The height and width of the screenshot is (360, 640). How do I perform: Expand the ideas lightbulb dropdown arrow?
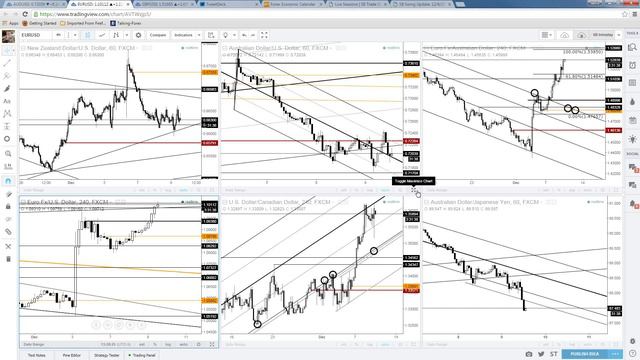[234, 35]
